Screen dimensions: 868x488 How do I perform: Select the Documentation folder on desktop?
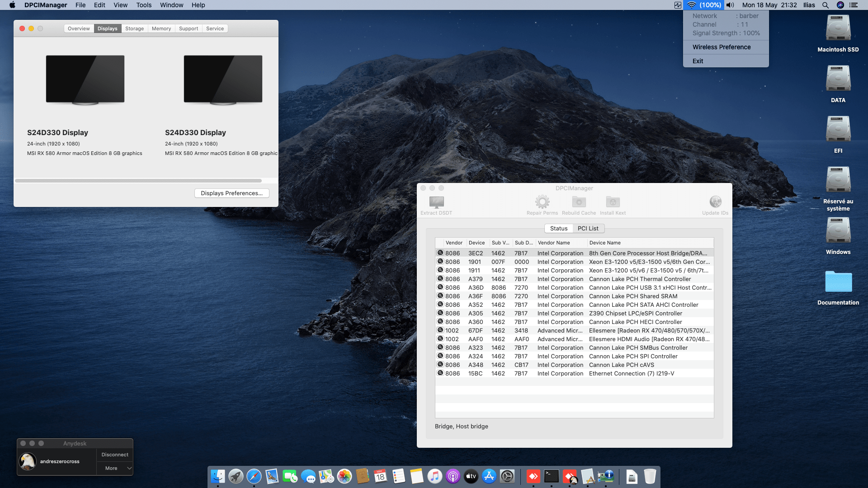(838, 287)
